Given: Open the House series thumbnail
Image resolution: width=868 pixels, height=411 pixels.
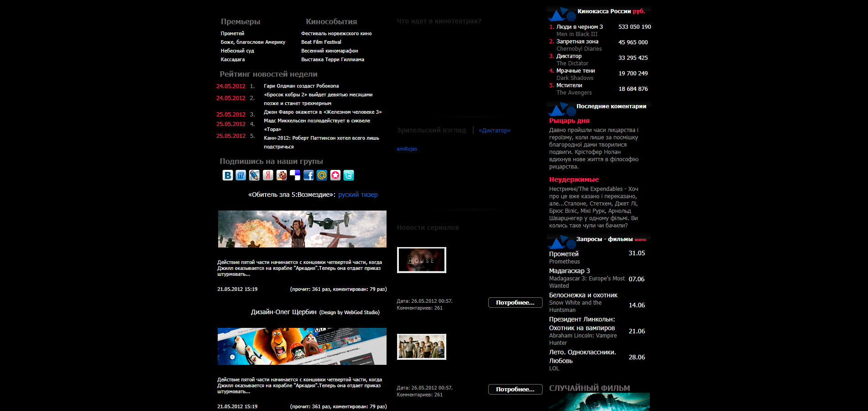Looking at the screenshot, I should coord(422,260).
